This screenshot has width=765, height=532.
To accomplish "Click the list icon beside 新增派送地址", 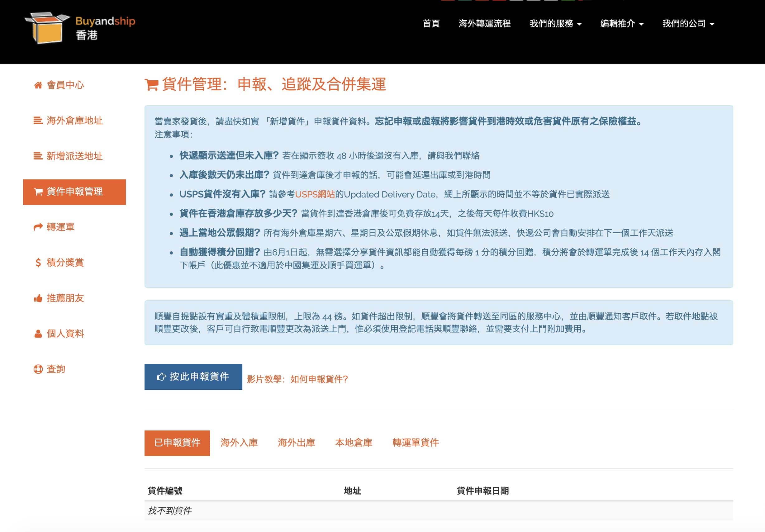I will (38, 156).
